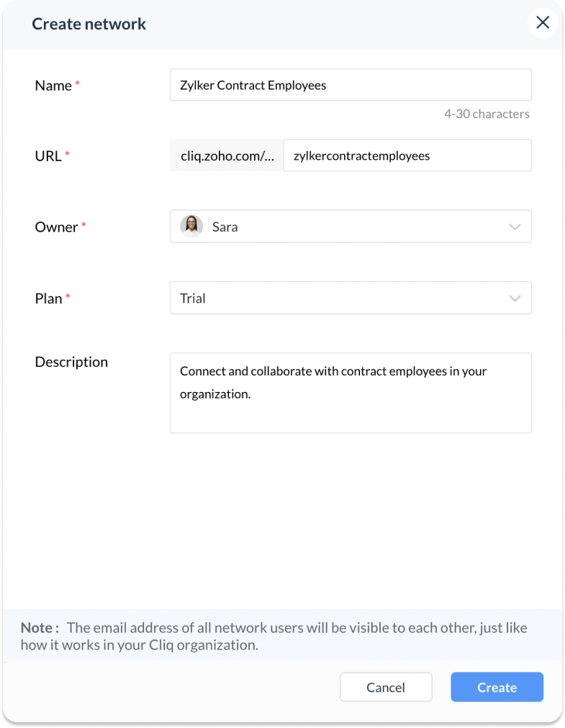565x728 pixels.
Task: Click the 4-30 characters hint
Action: coord(487,114)
